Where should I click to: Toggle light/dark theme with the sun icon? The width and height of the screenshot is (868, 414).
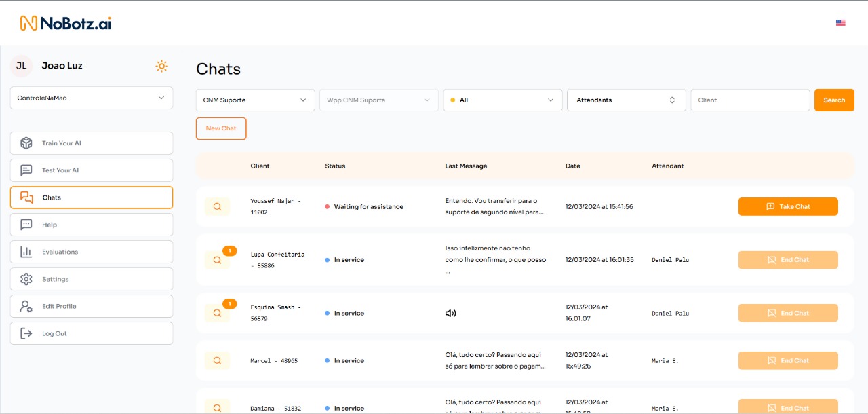[161, 66]
